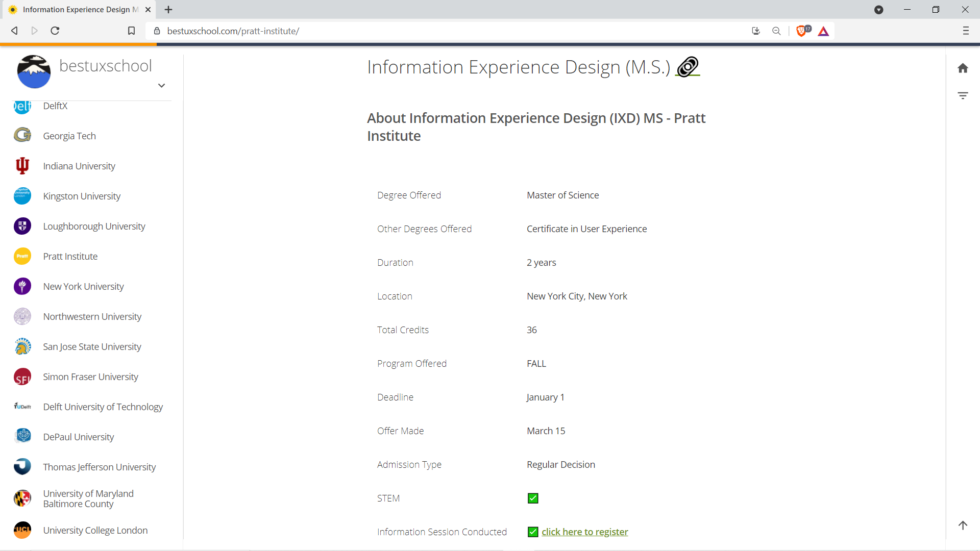
Task: Open Georgia Tech from the sidebar list
Action: (69, 136)
